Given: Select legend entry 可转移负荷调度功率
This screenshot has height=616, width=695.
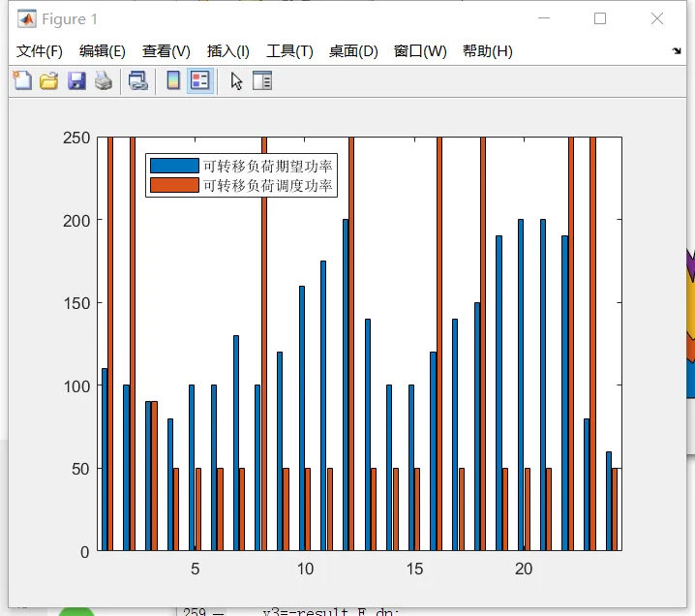Looking at the screenshot, I should (268, 185).
